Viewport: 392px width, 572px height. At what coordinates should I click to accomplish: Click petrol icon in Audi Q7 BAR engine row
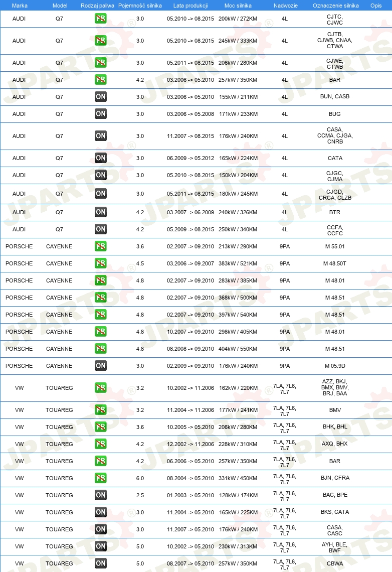tap(101, 79)
